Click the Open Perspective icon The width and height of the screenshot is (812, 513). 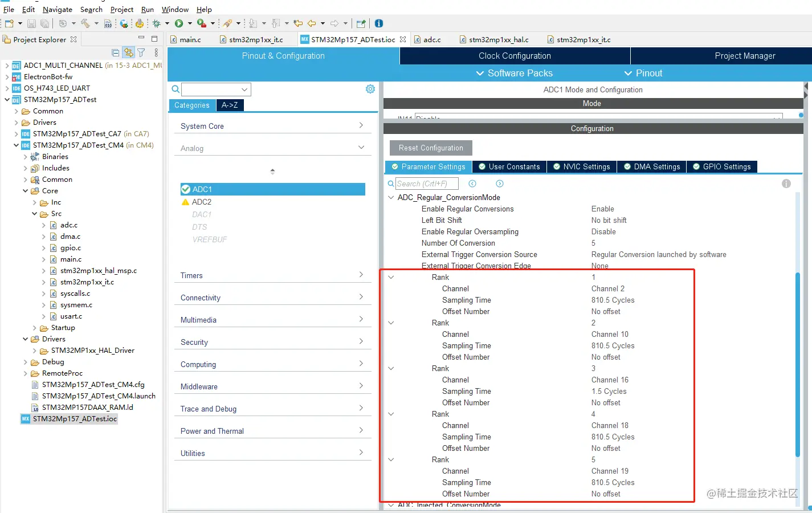[361, 23]
